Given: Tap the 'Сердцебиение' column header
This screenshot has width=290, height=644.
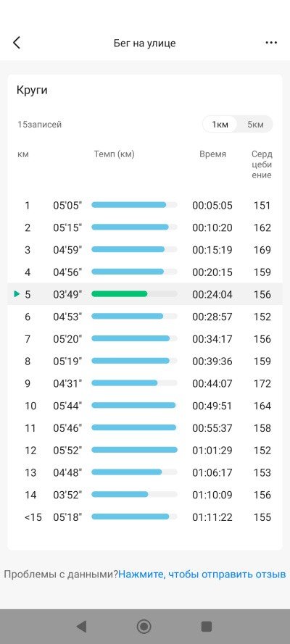Looking at the screenshot, I should pos(262,164).
